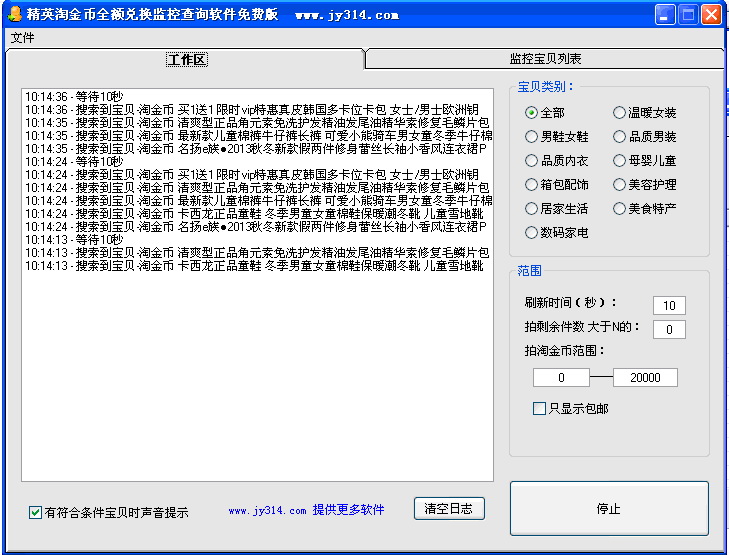729x555 pixels.
Task: Select the 温暖女装 radio option
Action: click(x=619, y=112)
